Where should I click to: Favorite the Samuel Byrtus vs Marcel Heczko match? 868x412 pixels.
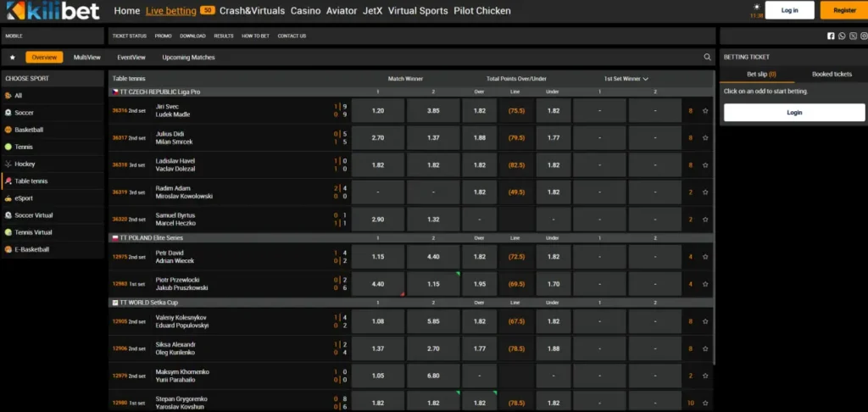[x=705, y=220]
